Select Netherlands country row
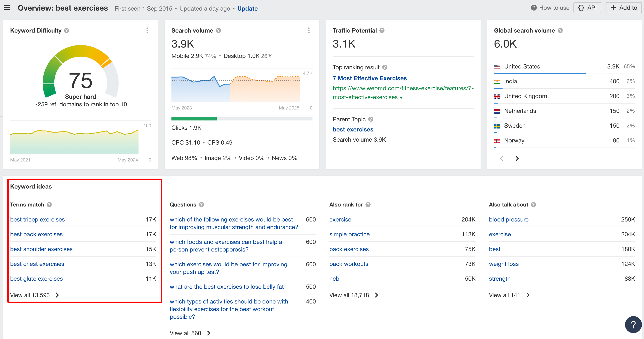Screen dimensions: 644x339 (x=564, y=111)
